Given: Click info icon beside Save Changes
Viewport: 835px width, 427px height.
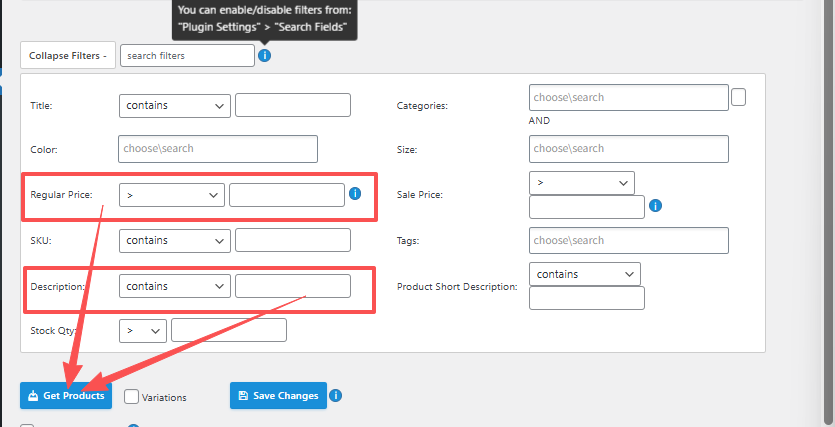Looking at the screenshot, I should (336, 395).
